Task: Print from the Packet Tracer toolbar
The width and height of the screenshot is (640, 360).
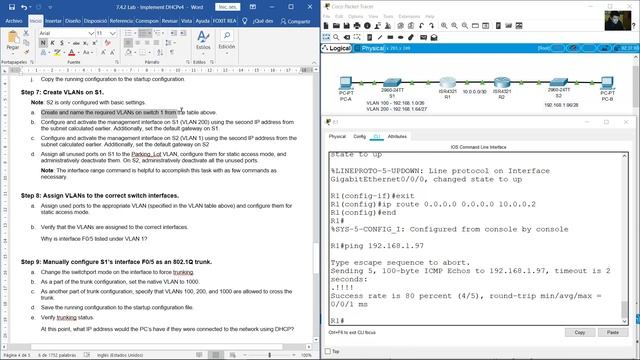Action: point(357,26)
